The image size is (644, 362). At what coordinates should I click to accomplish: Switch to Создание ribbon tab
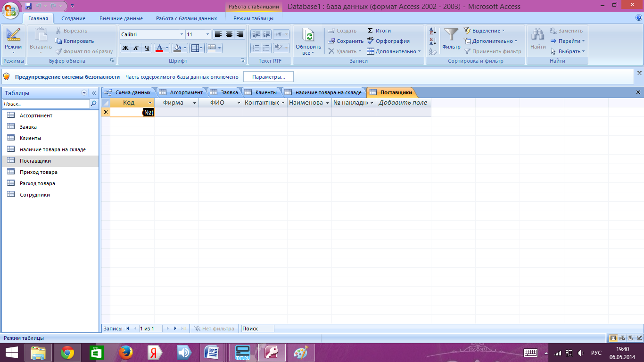point(73,18)
